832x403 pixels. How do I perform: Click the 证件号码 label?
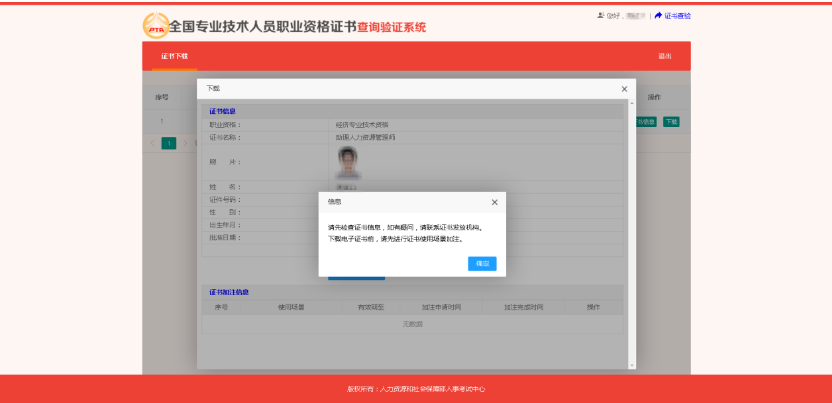tap(225, 200)
